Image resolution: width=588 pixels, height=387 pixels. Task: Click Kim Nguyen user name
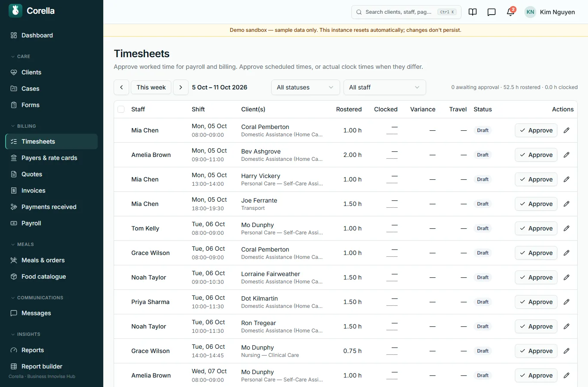[557, 12]
